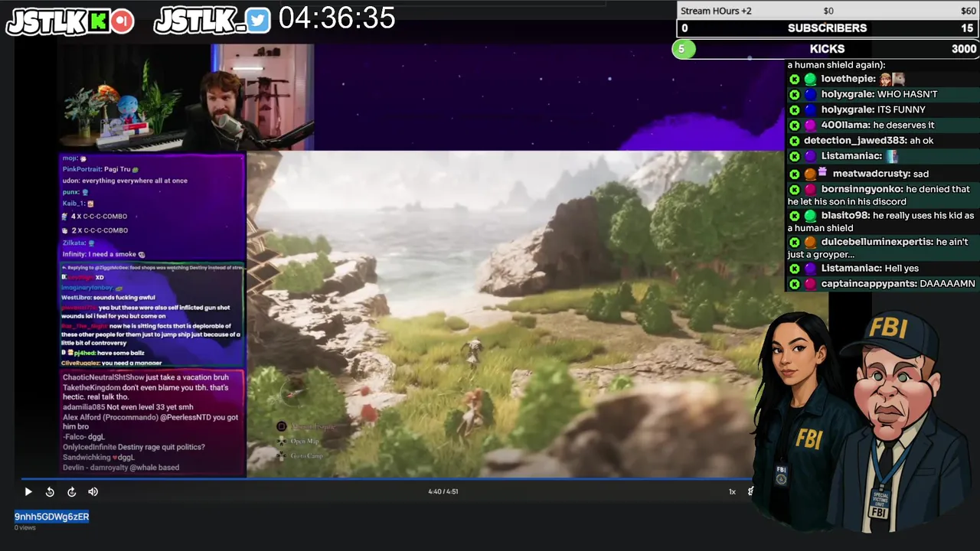This screenshot has height=551, width=980.
Task: Click the message 'WHO HASN'T' by holyxgrale
Action: [x=907, y=94]
